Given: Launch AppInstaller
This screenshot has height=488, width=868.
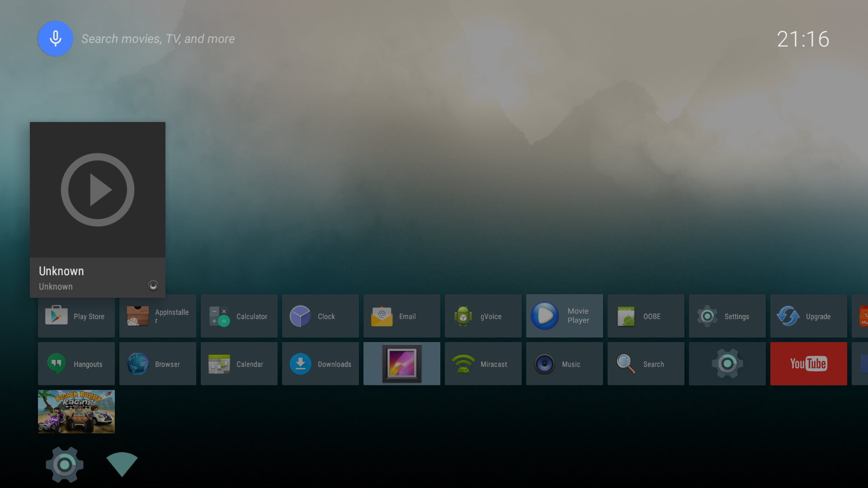Looking at the screenshot, I should pos(158,316).
